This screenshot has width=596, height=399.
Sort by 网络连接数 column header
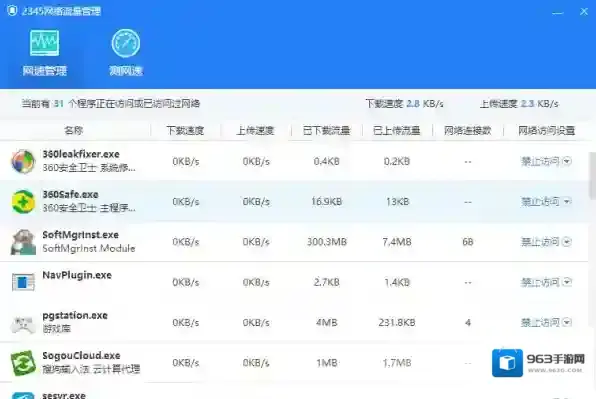468,130
